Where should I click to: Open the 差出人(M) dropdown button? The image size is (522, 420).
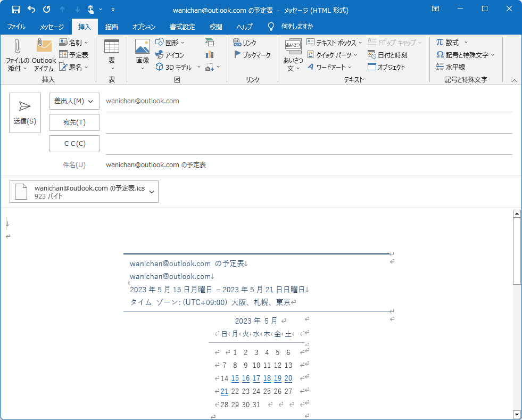[74, 101]
